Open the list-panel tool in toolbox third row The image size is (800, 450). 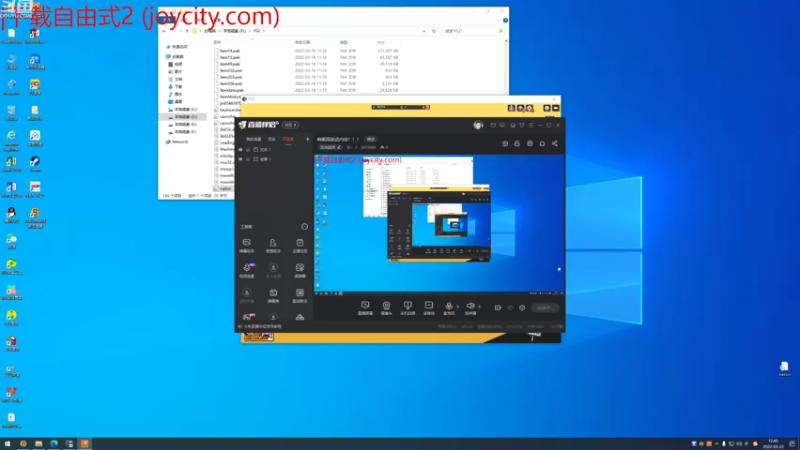[x=300, y=295]
